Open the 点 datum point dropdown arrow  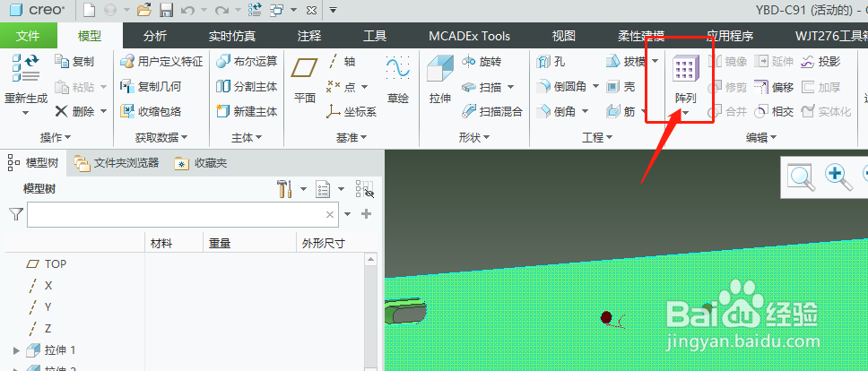[364, 87]
